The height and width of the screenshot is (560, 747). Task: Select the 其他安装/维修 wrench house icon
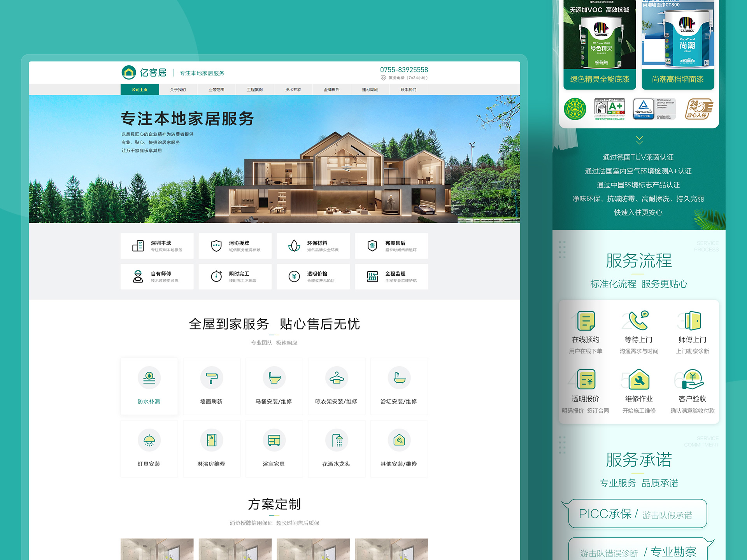click(x=399, y=440)
